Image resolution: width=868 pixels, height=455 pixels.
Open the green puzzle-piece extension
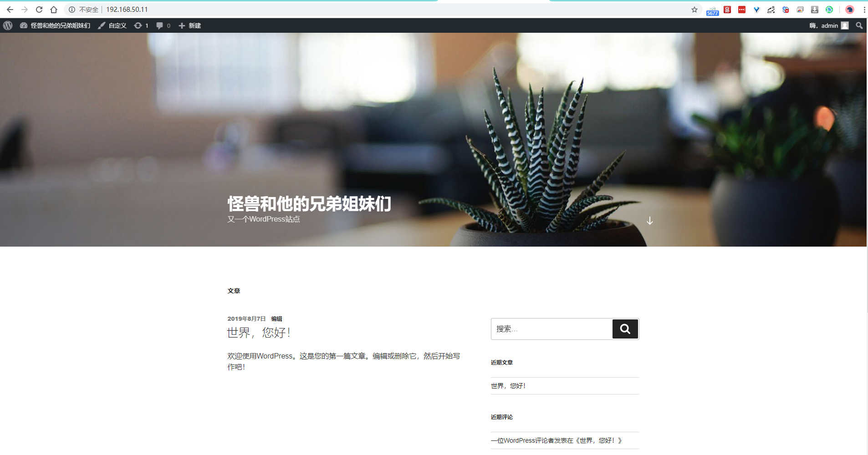click(x=829, y=10)
